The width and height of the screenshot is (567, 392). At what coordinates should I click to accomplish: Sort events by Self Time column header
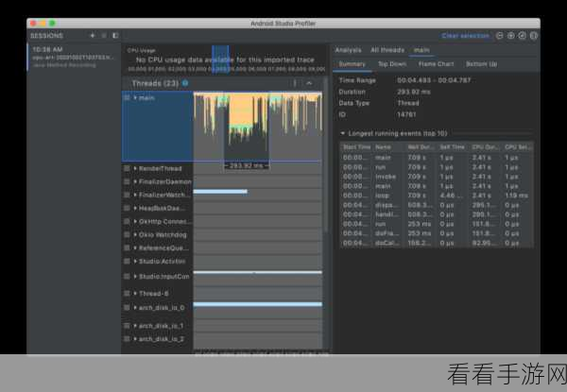point(452,147)
